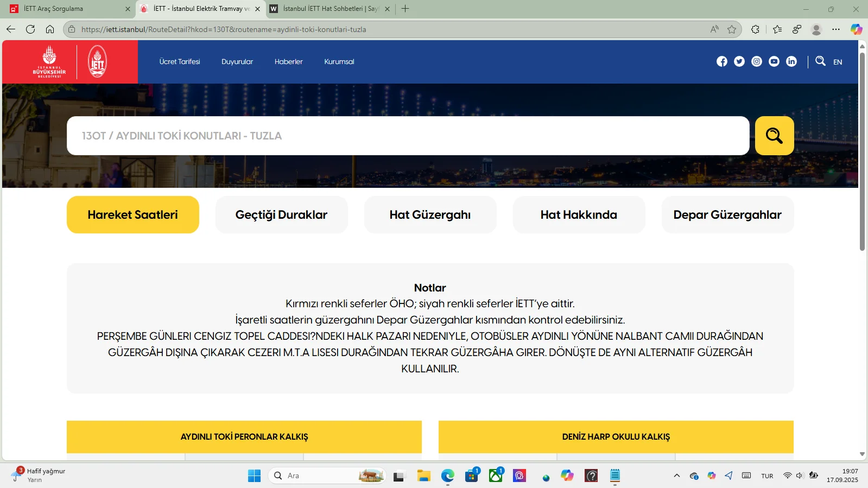Open the Ücret Tarifesi menu

[180, 62]
